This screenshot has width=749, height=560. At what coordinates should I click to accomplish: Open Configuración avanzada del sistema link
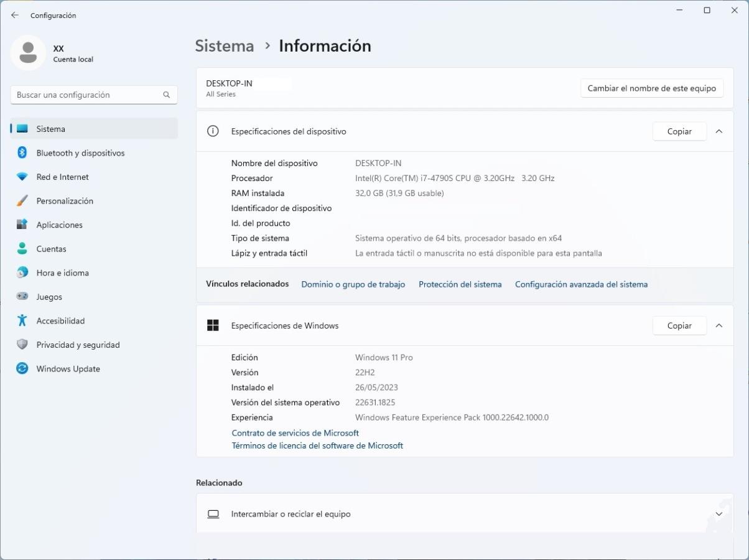581,284
